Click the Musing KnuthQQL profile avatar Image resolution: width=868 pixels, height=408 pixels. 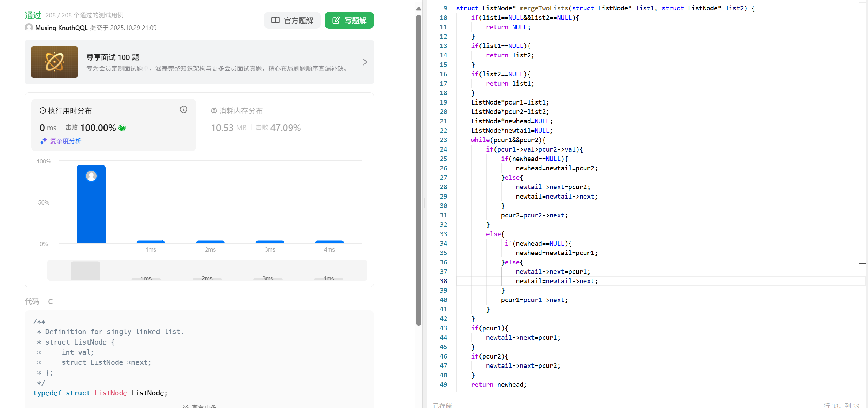(29, 28)
